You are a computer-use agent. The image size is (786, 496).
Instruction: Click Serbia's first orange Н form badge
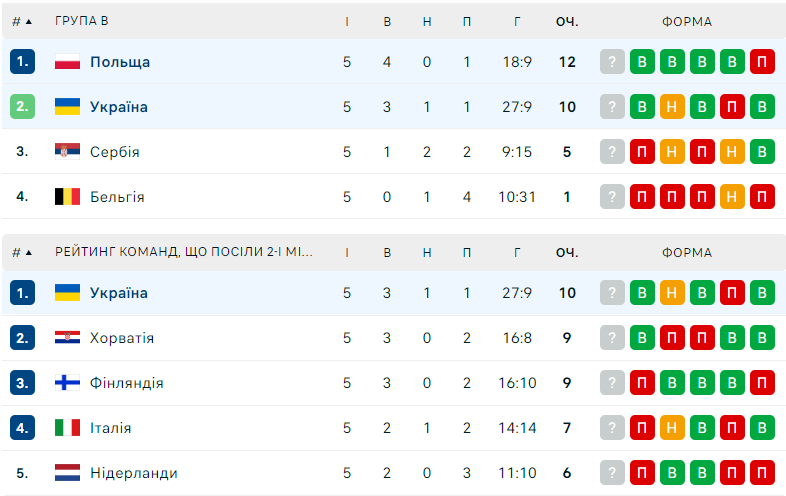point(673,152)
